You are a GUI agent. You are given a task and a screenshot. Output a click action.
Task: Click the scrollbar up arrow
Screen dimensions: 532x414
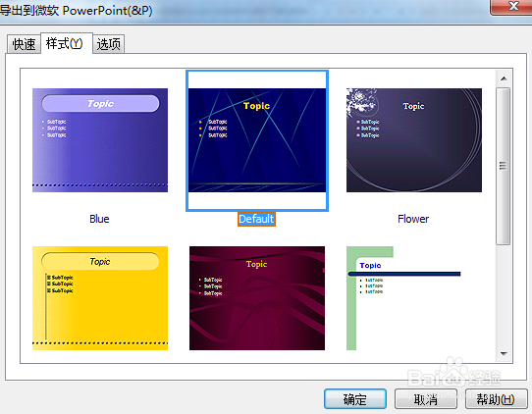504,78
